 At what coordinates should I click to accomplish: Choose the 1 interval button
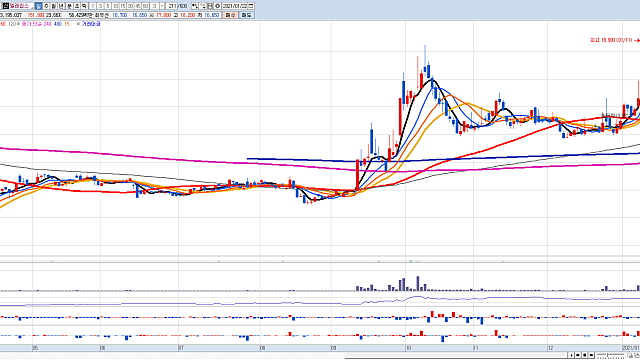(x=93, y=6)
